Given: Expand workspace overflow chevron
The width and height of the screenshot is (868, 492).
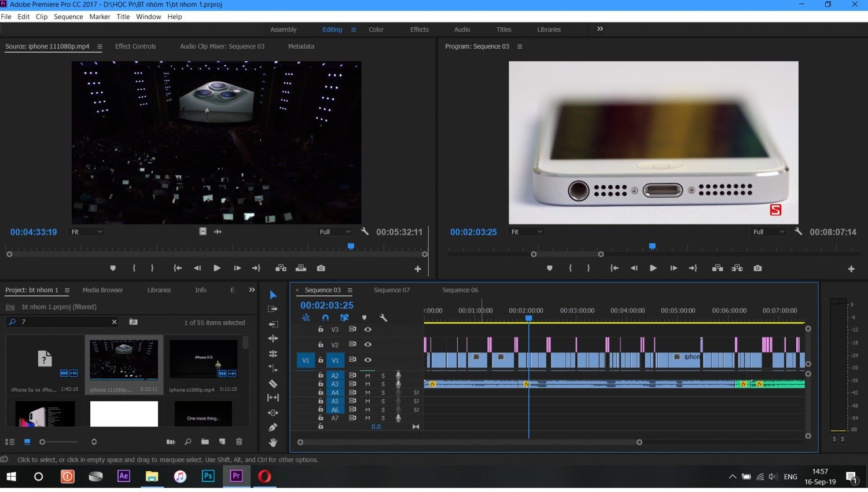Looking at the screenshot, I should [600, 29].
